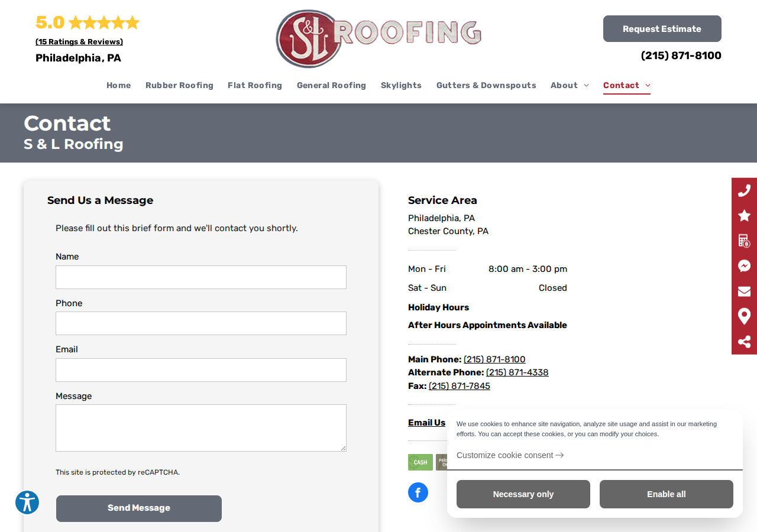Screen dimensions: 757x532
Task: Click into the Name field
Action: point(201,277)
